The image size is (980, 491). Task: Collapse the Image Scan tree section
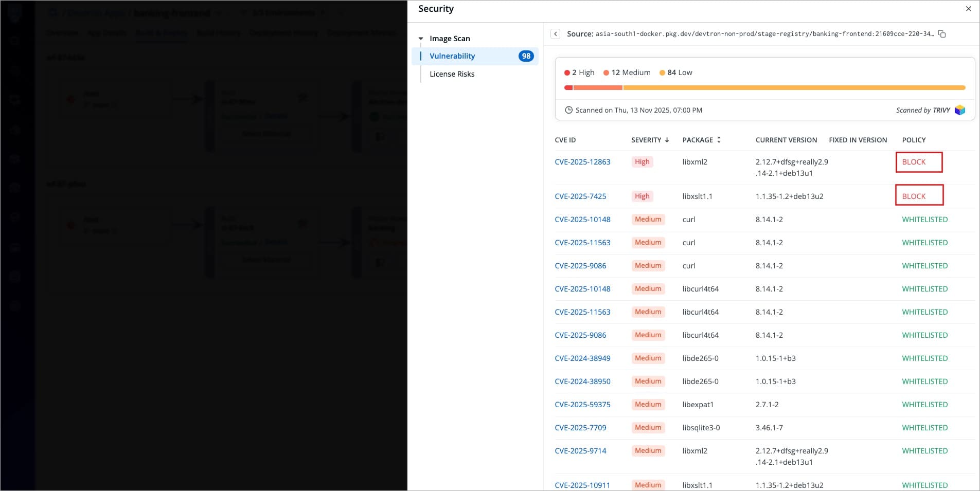point(421,39)
